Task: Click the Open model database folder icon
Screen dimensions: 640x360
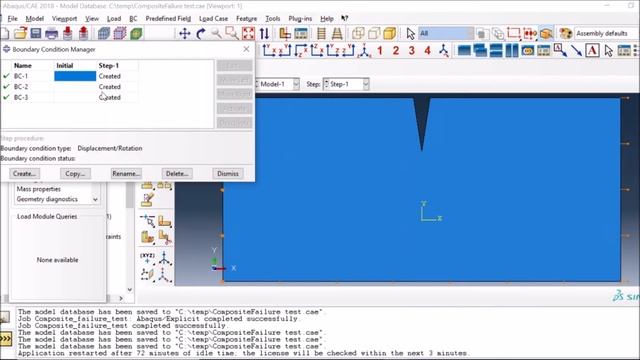Action: click(20, 33)
